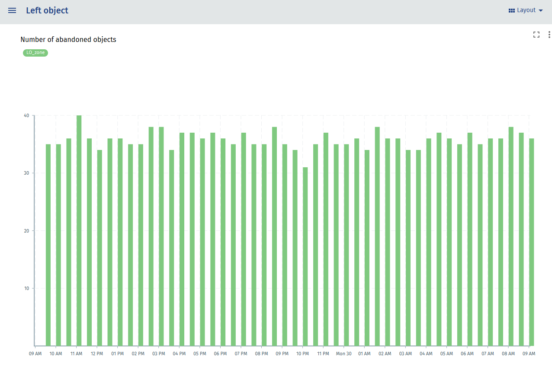Expand the chart to fullscreen

pyautogui.click(x=536, y=35)
